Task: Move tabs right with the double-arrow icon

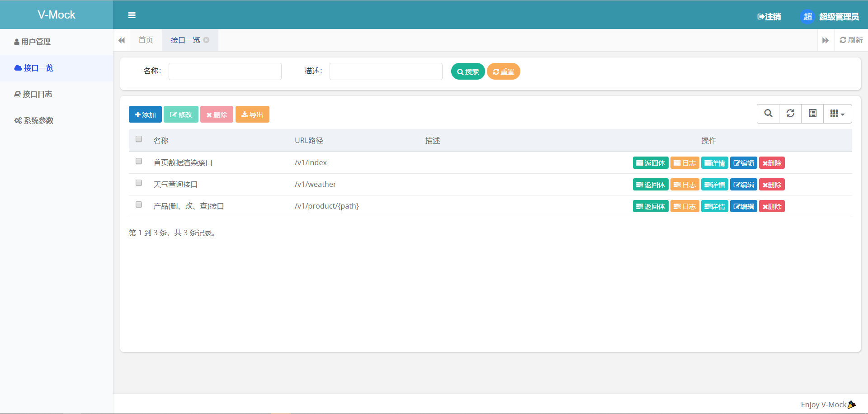Action: tap(826, 40)
